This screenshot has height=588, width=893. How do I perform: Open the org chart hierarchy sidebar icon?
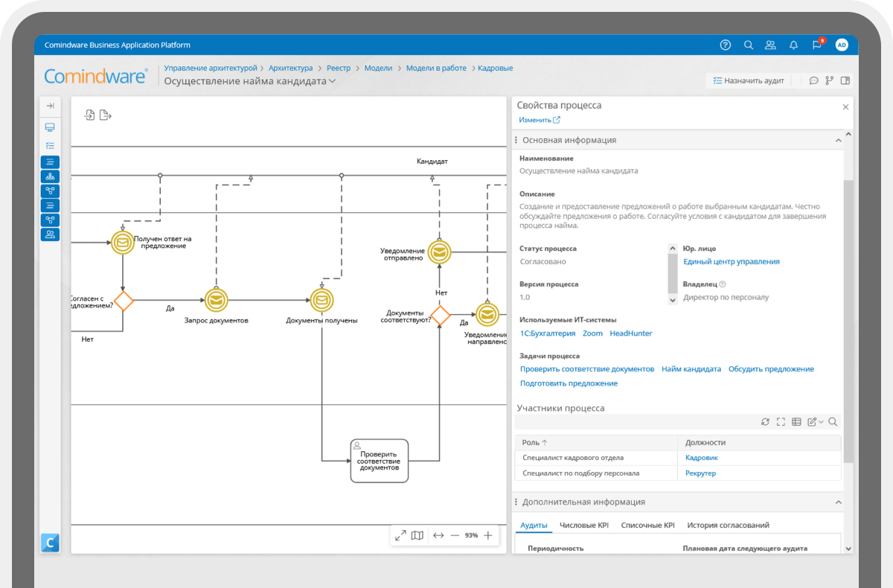(50, 176)
